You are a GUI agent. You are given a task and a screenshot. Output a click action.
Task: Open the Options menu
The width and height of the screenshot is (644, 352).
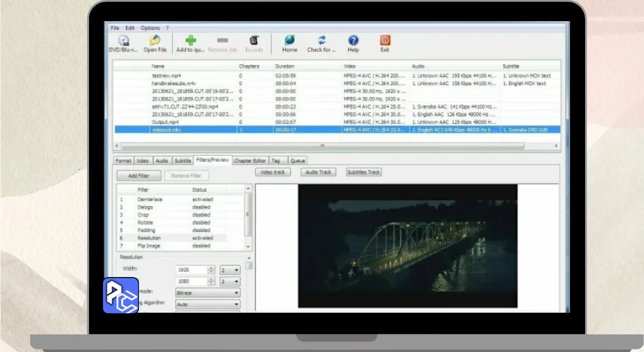(x=150, y=28)
